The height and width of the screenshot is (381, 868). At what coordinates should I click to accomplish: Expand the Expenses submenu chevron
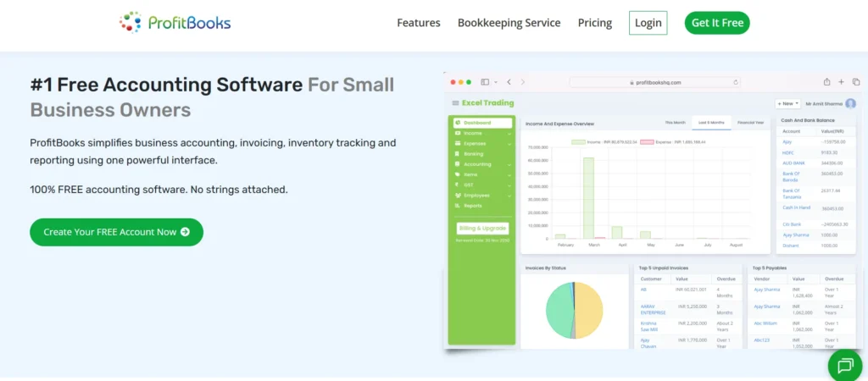tap(509, 144)
